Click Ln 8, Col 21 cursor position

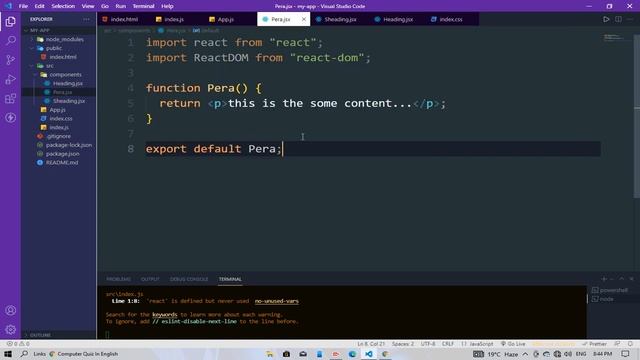(371, 344)
